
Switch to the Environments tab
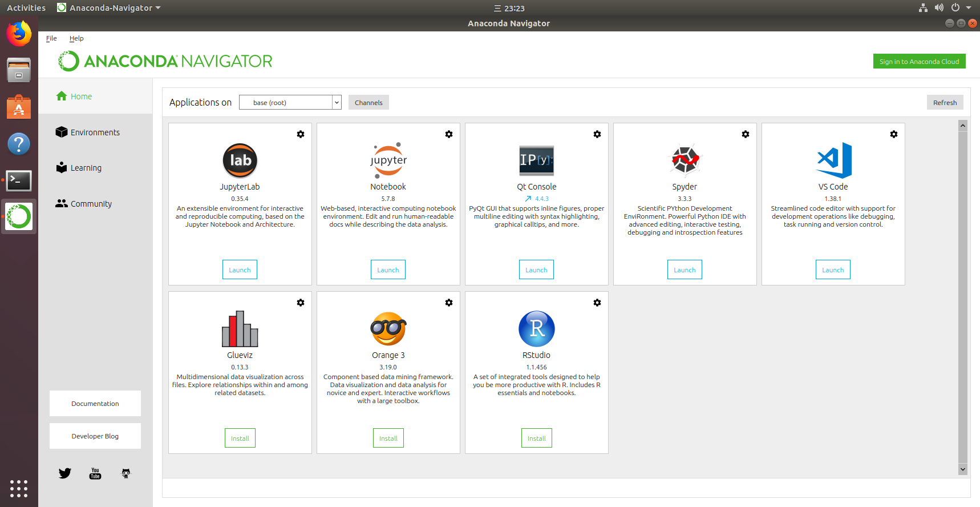point(95,132)
